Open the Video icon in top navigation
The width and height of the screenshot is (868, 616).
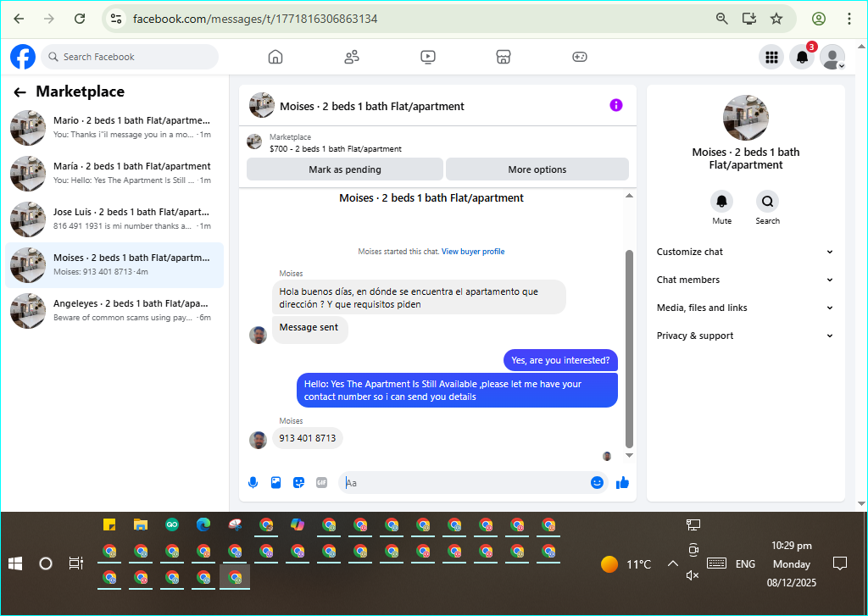tap(428, 57)
